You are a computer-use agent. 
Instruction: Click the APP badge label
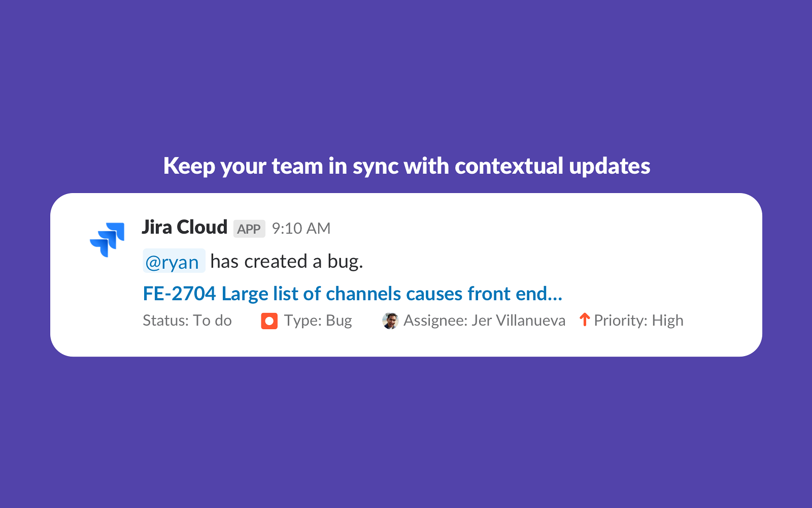(249, 229)
